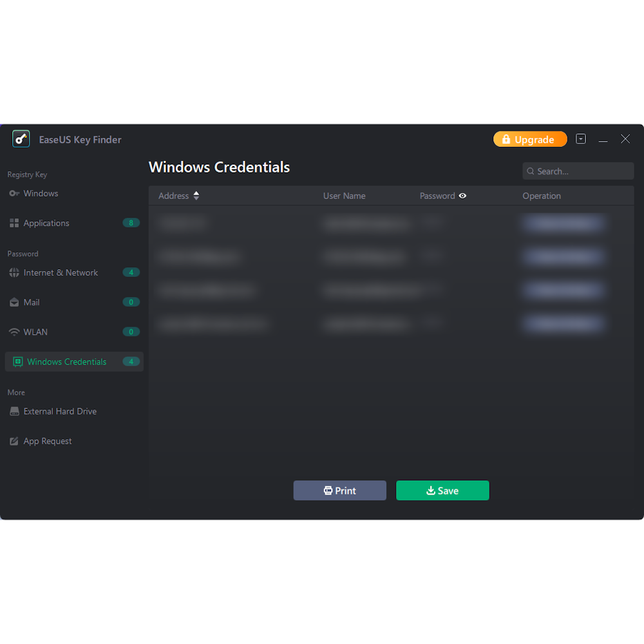Click inside the Search input field

click(x=578, y=171)
